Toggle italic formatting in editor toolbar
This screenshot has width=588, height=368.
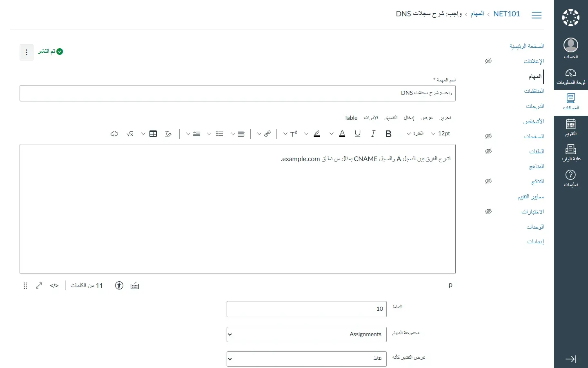[x=373, y=134]
